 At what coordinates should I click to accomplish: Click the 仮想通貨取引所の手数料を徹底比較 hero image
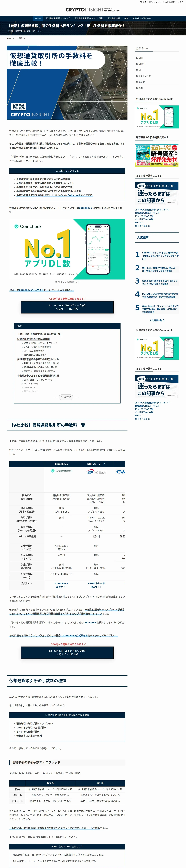point(67,83)
